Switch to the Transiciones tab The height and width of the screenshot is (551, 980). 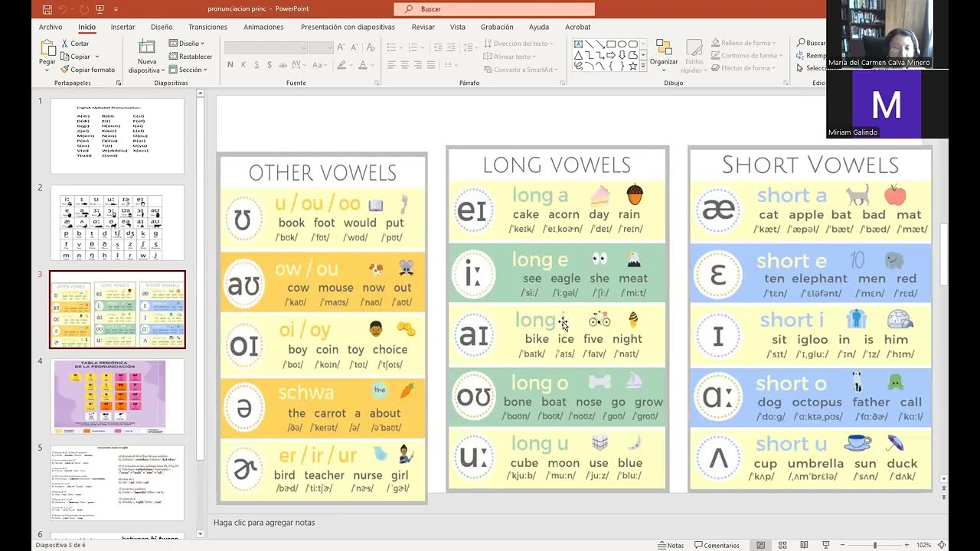pyautogui.click(x=207, y=27)
